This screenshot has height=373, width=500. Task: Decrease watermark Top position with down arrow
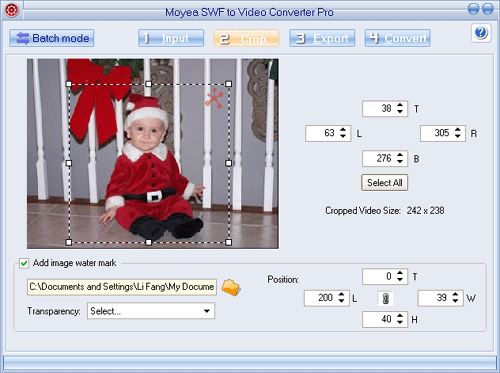pos(400,280)
